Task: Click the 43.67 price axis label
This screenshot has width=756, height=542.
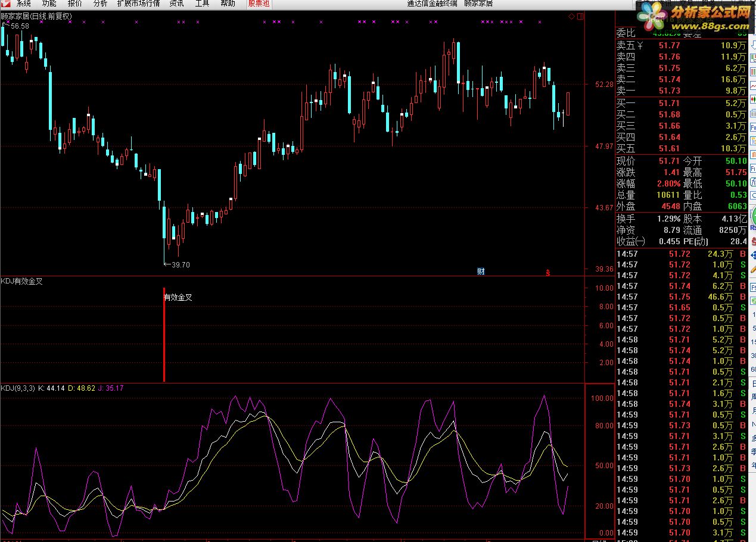Action: (604, 207)
